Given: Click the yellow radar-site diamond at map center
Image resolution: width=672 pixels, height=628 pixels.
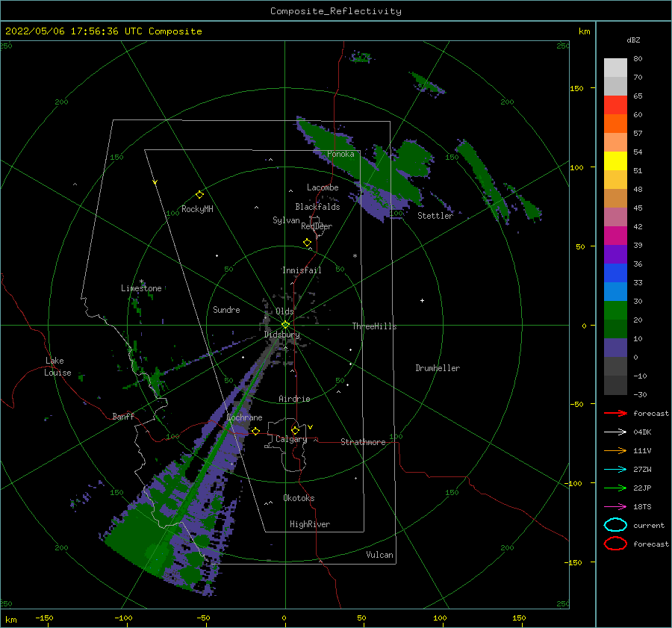Looking at the screenshot, I should tap(285, 325).
